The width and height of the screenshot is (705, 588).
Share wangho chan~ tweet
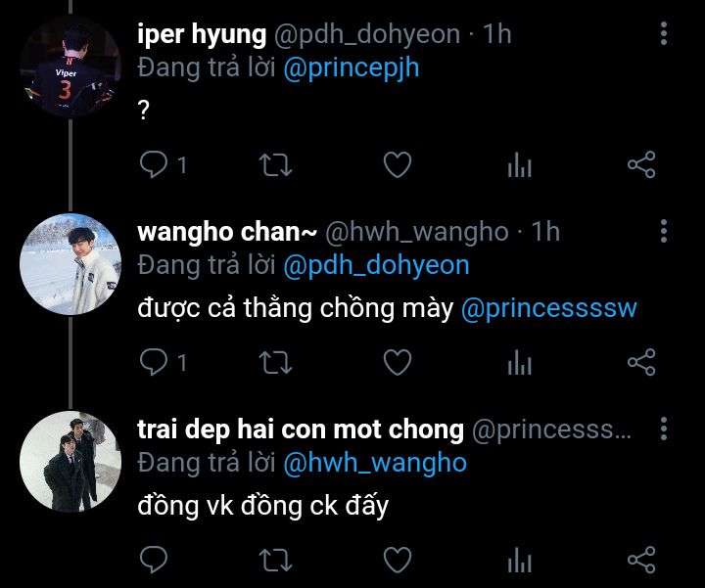[641, 362]
